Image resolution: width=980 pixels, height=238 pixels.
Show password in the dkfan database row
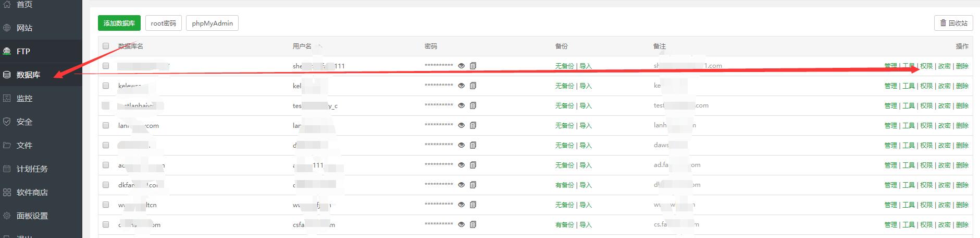[461, 185]
